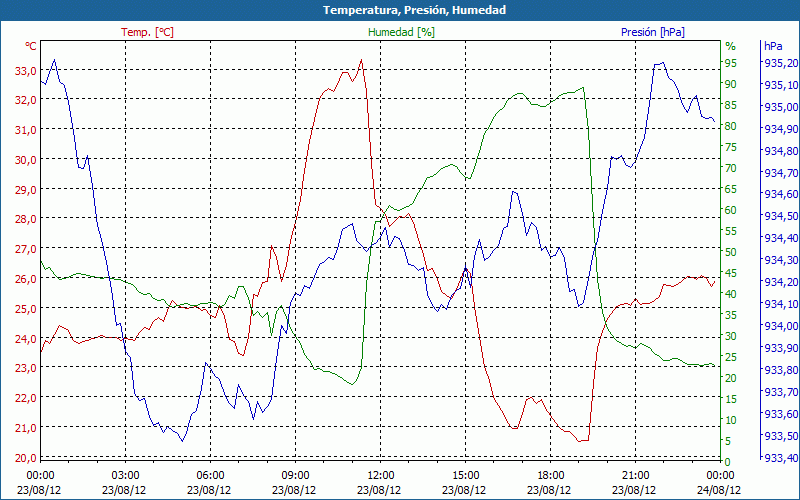800x500 pixels.
Task: Click pressure axis value '935,00'
Action: point(781,107)
